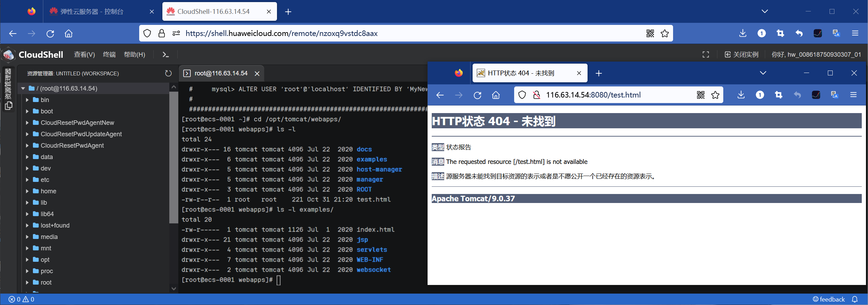Viewport: 868px width, 305px height.
Task: Expand the data folder arrow
Action: [x=27, y=157]
